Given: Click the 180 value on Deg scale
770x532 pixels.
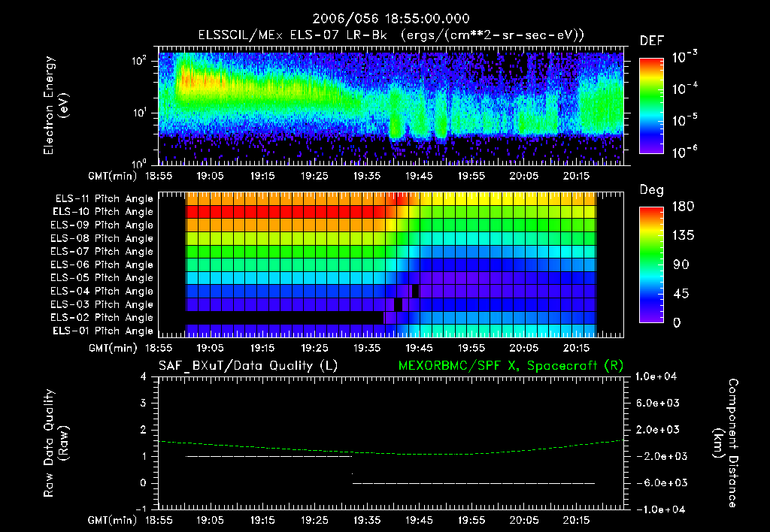Looking at the screenshot, I should click(684, 207).
